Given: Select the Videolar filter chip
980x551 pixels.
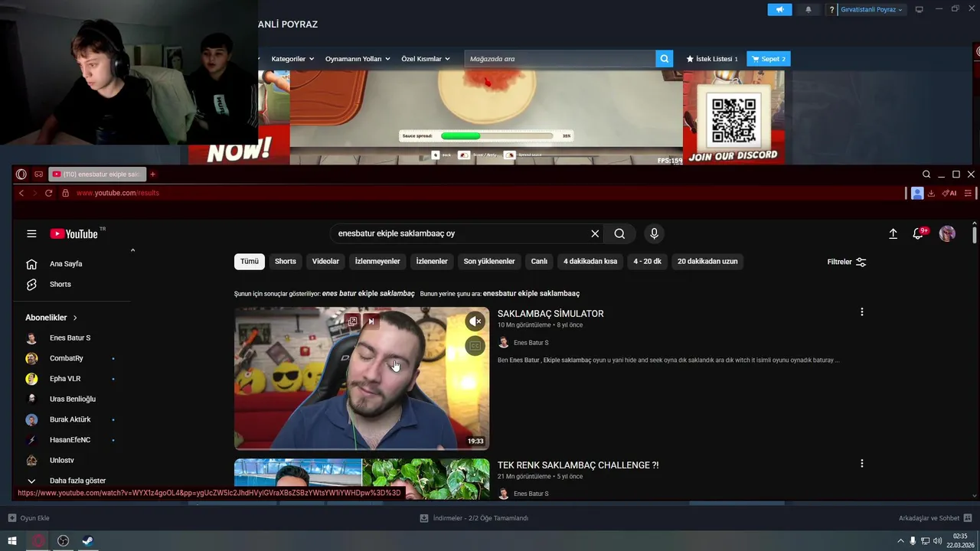Looking at the screenshot, I should (x=325, y=262).
